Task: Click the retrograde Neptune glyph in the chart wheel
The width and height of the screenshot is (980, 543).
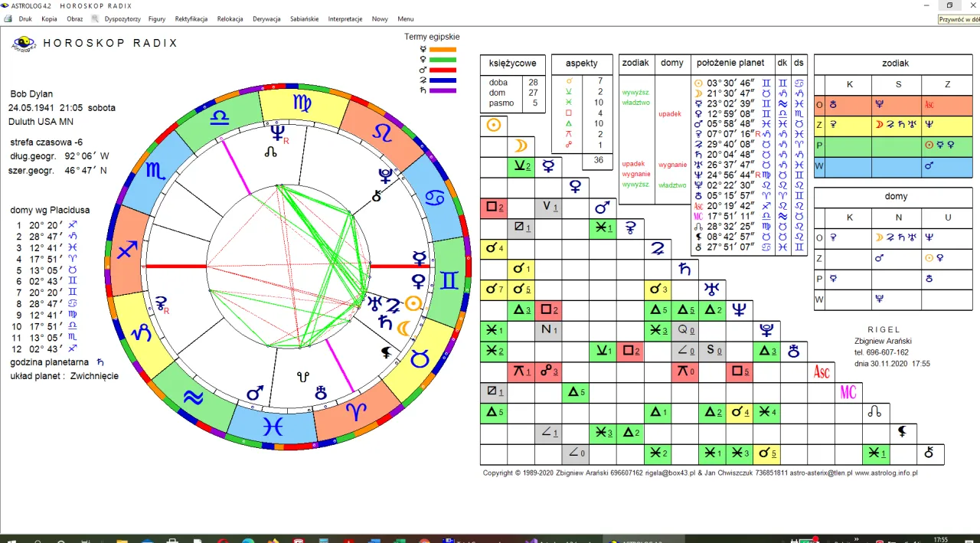Action: tap(276, 132)
